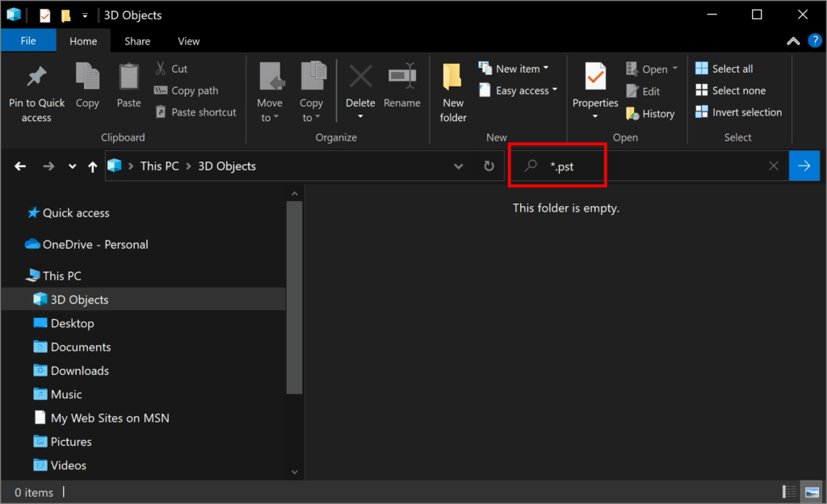Screen dimensions: 827x504
Task: Click the Copy icon in Clipboard group
Action: (87, 77)
